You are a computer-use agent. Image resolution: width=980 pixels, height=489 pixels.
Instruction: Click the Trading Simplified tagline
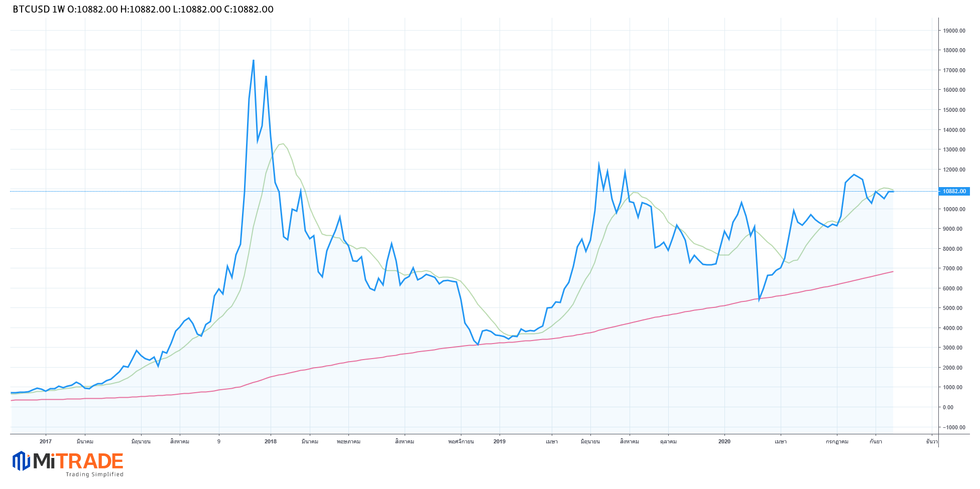point(94,474)
